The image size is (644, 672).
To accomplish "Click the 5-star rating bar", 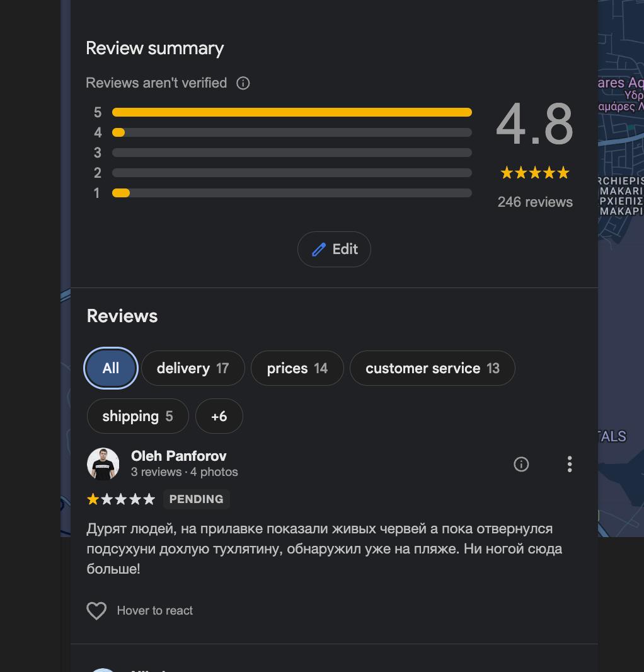I will coord(292,112).
